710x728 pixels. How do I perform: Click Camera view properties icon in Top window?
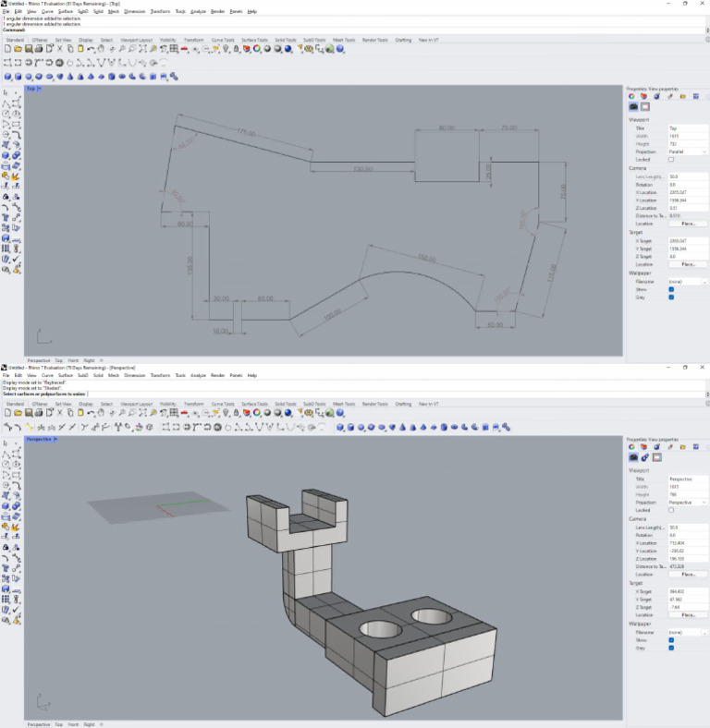633,107
